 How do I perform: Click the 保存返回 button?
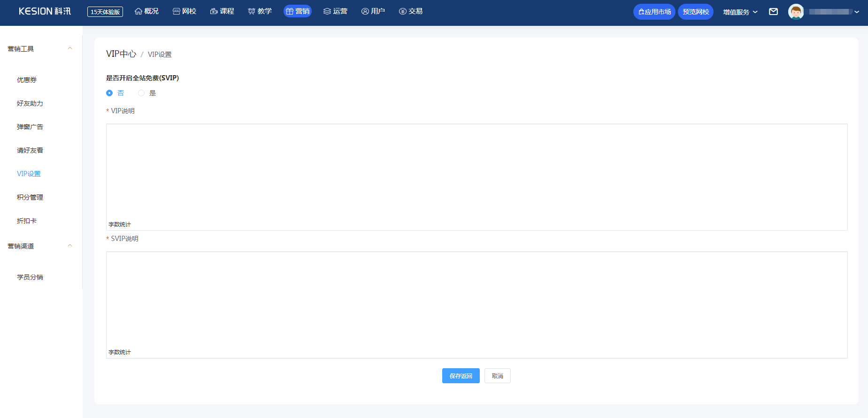click(461, 376)
